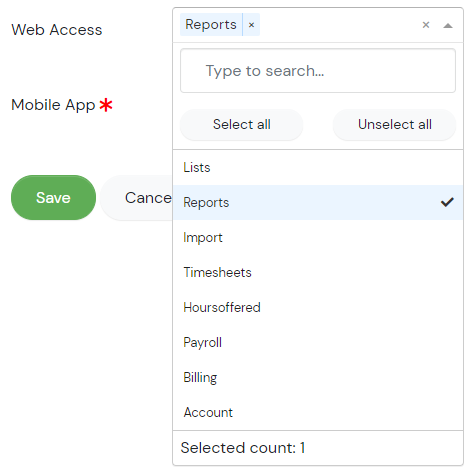Deselect the checked Reports option

click(318, 202)
